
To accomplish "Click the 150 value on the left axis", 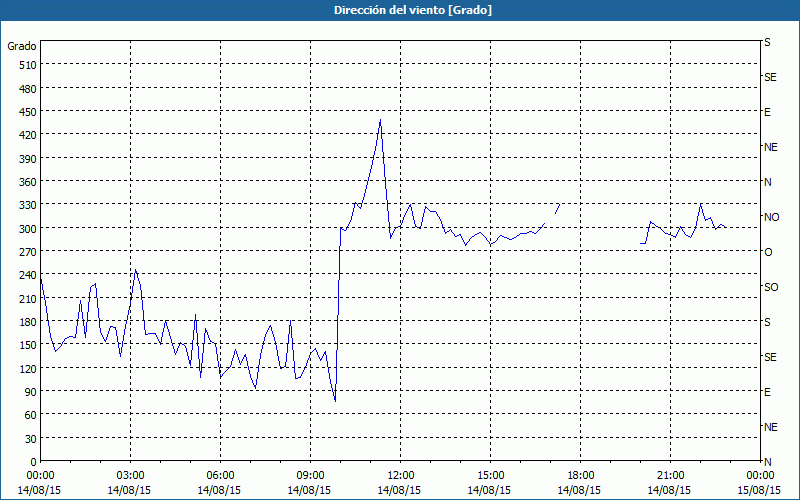I will point(28,345).
